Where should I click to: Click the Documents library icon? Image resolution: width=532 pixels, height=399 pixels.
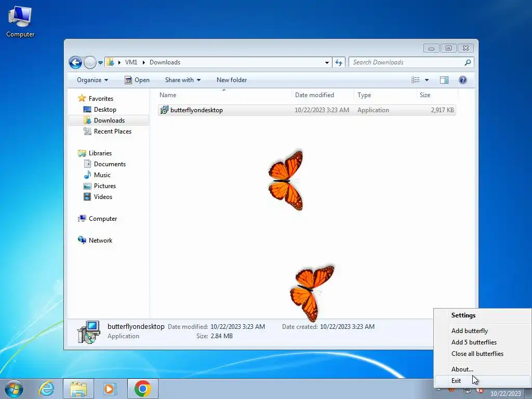(87, 164)
